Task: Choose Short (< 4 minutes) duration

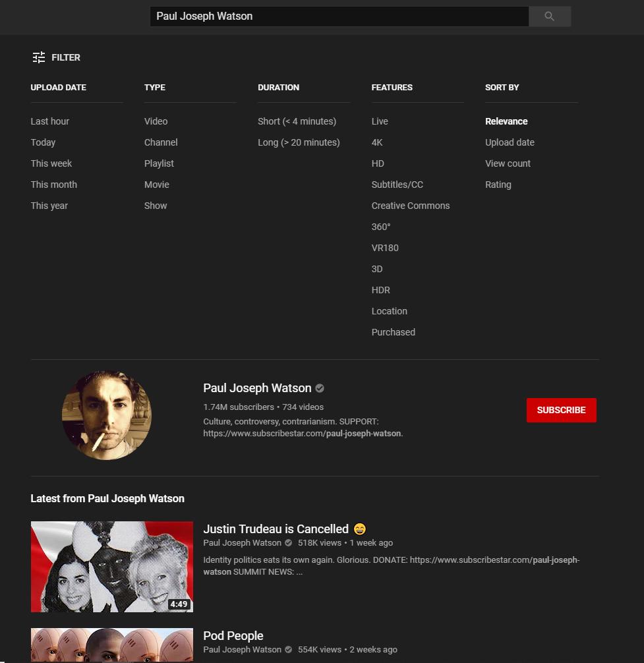Action: 297,121
